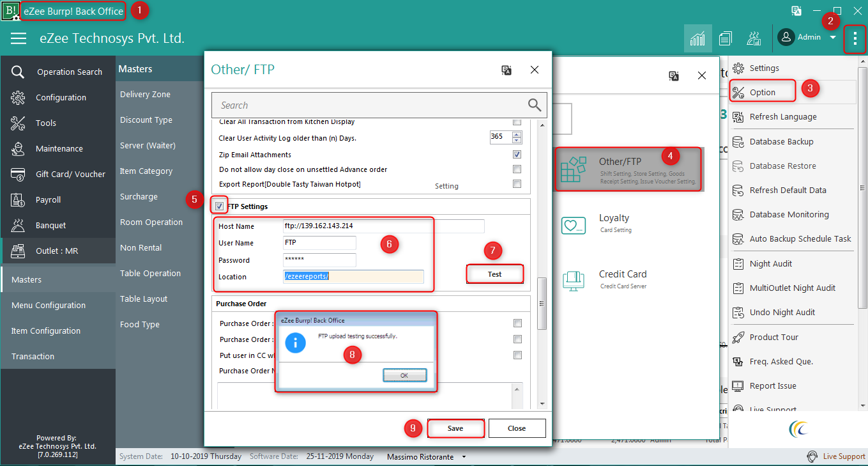868x466 pixels.
Task: Click the Operation Search magnifier icon
Action: click(18, 72)
